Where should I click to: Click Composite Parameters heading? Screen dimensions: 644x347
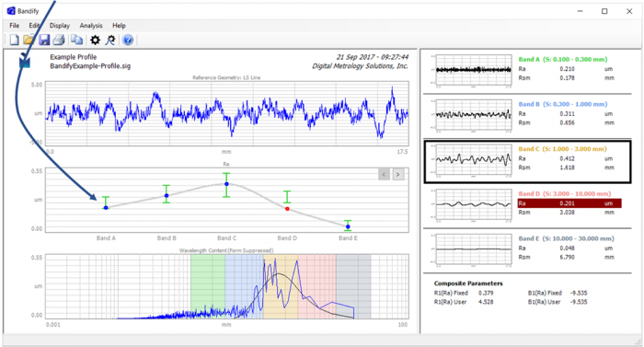click(468, 283)
